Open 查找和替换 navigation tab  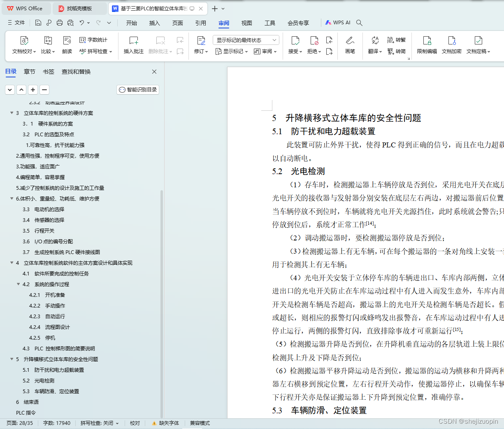click(76, 72)
